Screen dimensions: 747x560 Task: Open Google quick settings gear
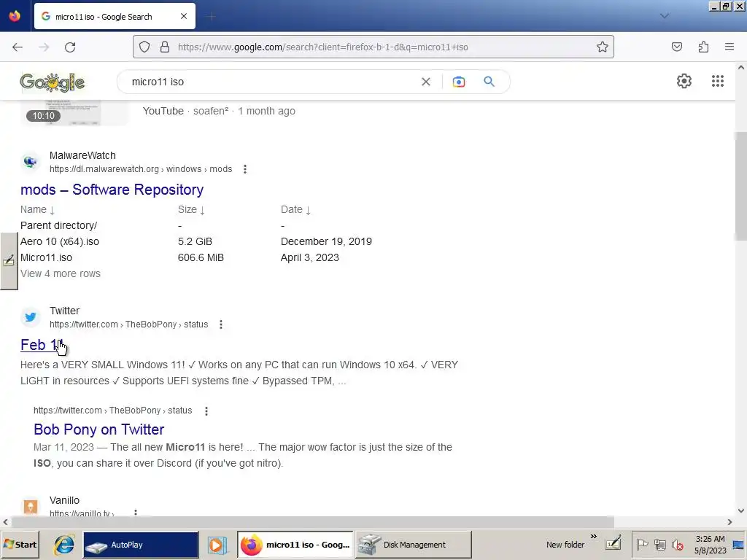tap(684, 81)
